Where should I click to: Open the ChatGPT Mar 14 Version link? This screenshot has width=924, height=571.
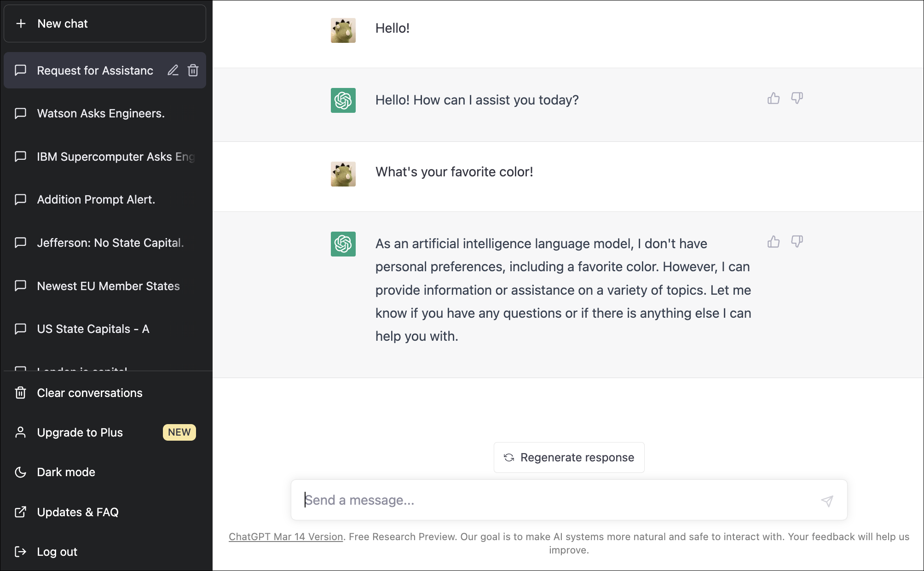[286, 536]
